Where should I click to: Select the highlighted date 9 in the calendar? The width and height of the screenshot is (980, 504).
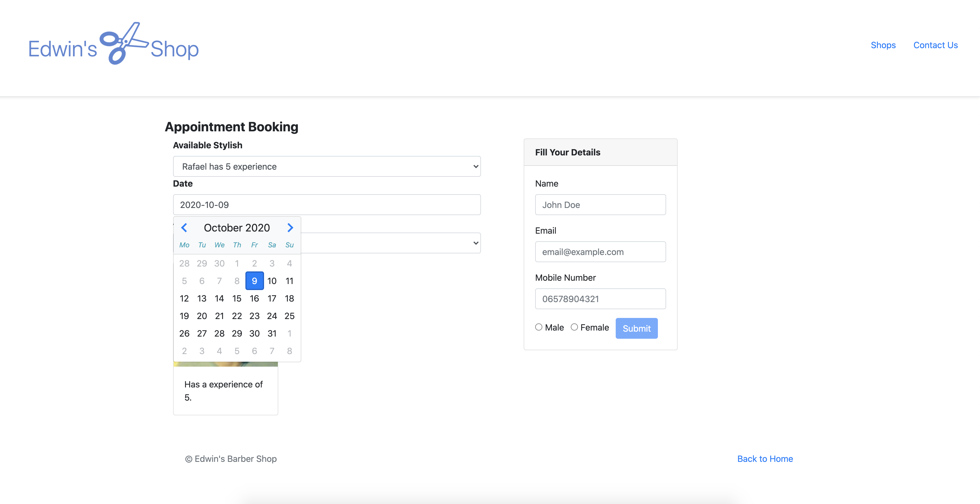pos(254,281)
